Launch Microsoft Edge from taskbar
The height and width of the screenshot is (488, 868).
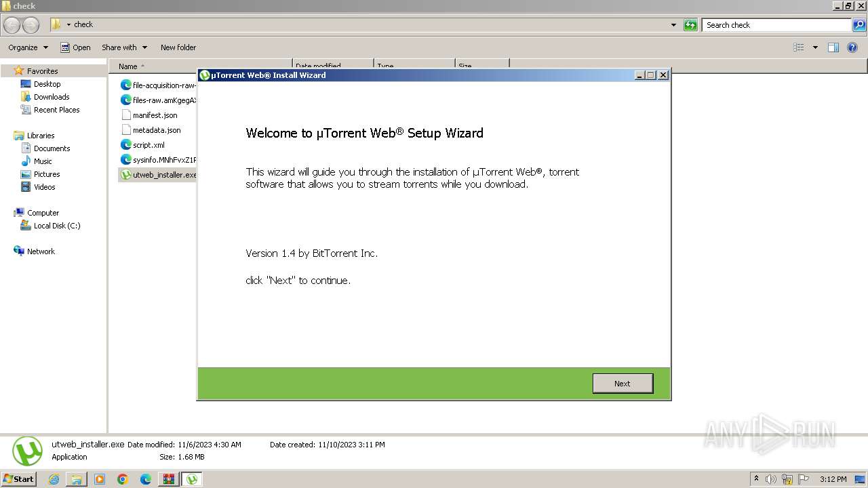146,479
